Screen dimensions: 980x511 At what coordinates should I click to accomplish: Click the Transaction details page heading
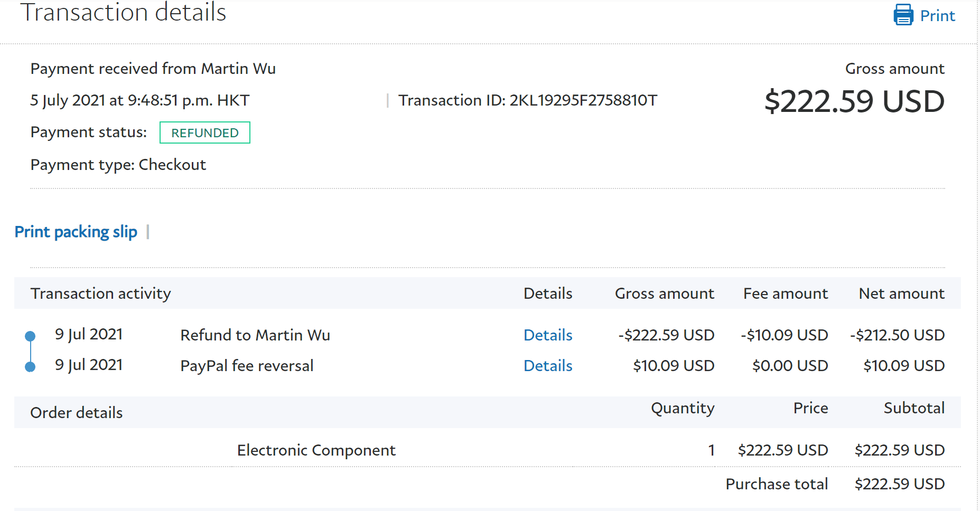click(123, 13)
